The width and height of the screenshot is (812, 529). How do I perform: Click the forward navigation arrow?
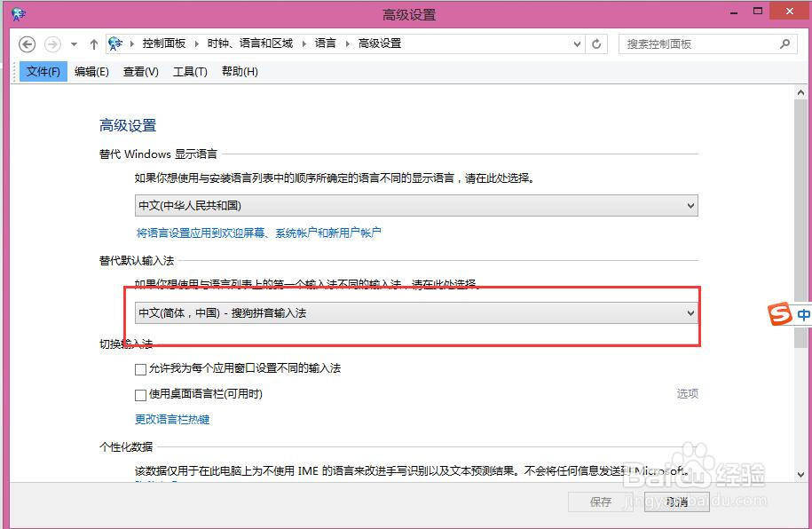(x=51, y=43)
